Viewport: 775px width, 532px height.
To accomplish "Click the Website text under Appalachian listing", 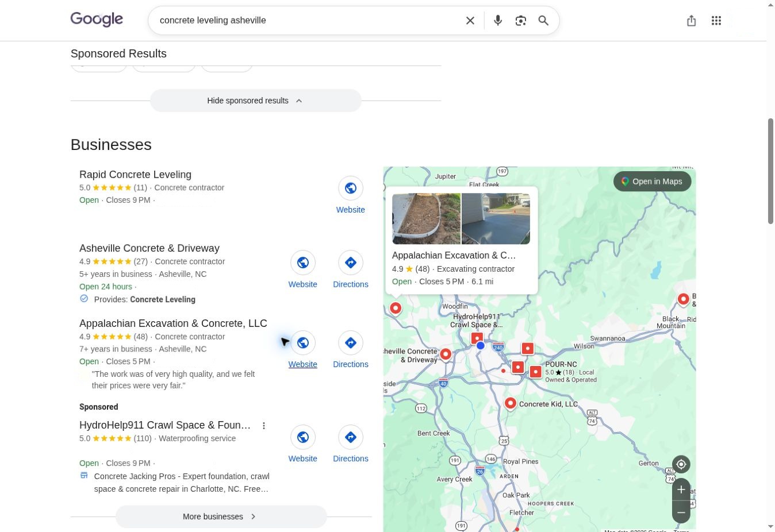I will (x=303, y=364).
